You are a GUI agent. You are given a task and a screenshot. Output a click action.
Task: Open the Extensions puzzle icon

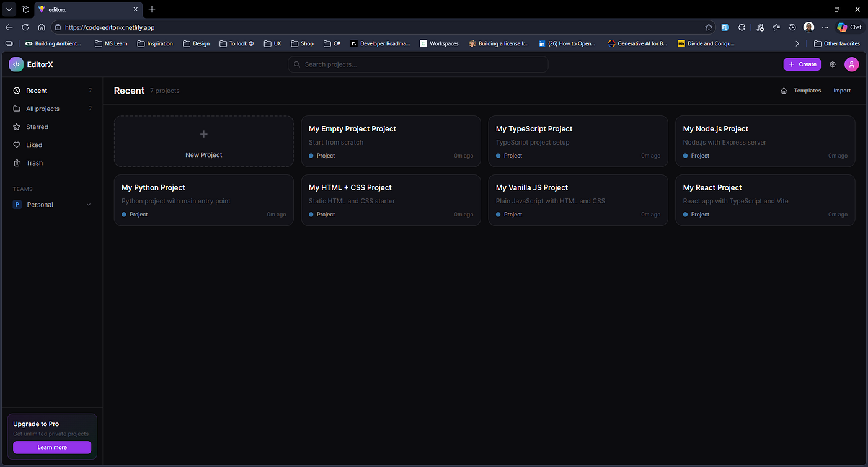[742, 27]
